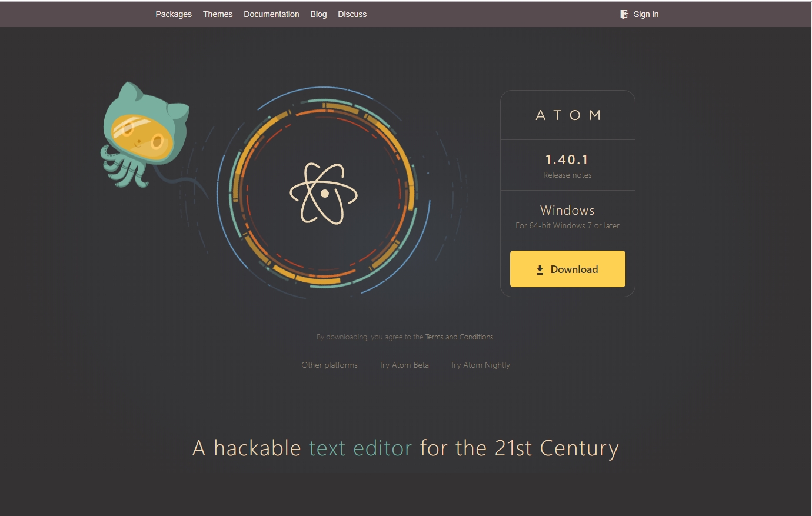Select Try Atom Nightly
Screen dimensions: 812x516
tap(480, 365)
